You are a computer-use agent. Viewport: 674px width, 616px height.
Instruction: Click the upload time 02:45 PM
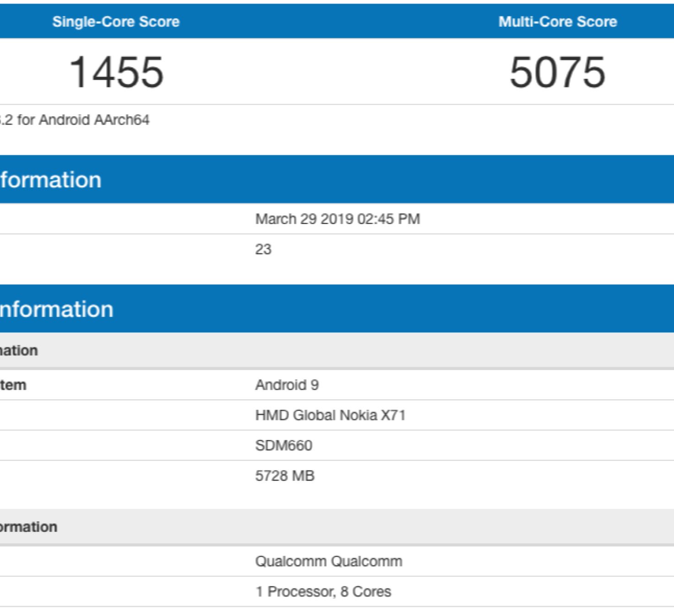point(388,219)
